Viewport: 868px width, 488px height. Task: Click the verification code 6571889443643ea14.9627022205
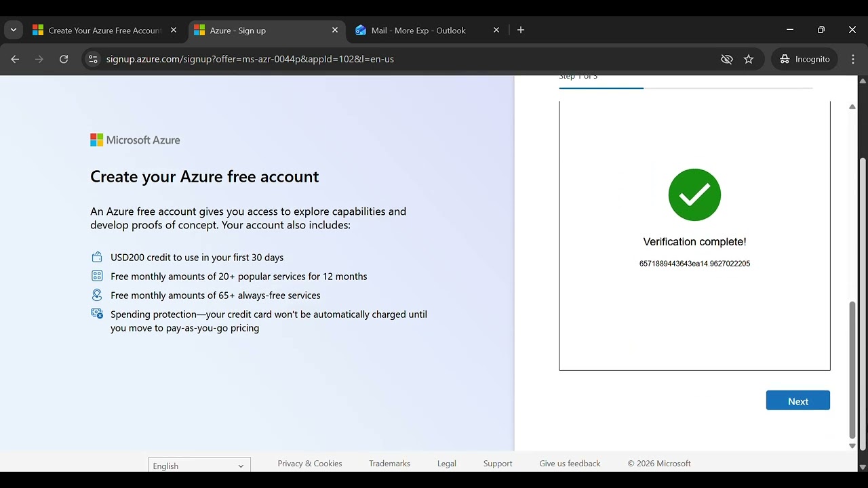click(694, 264)
